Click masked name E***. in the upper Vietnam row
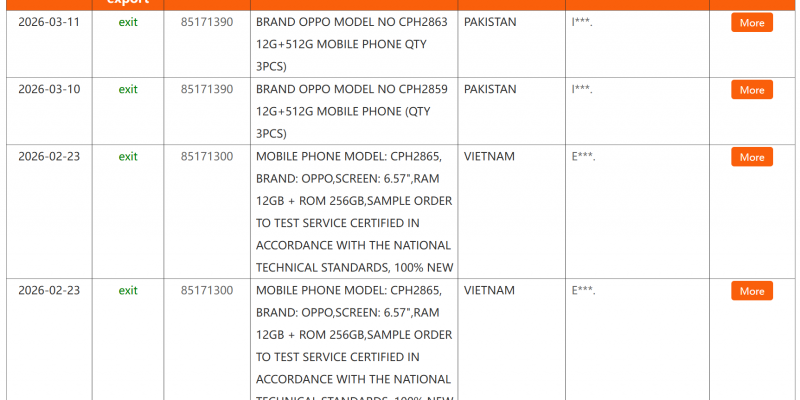Screen dimensions: 800x400 (x=584, y=157)
